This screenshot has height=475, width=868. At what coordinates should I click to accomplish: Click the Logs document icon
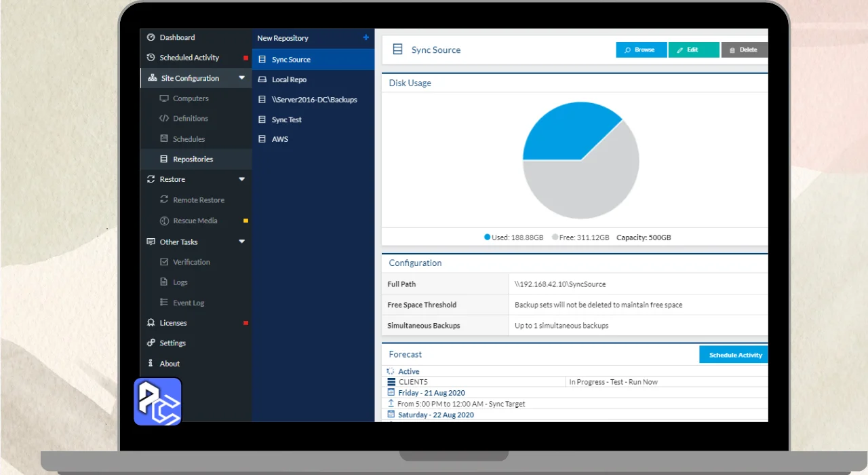point(164,282)
